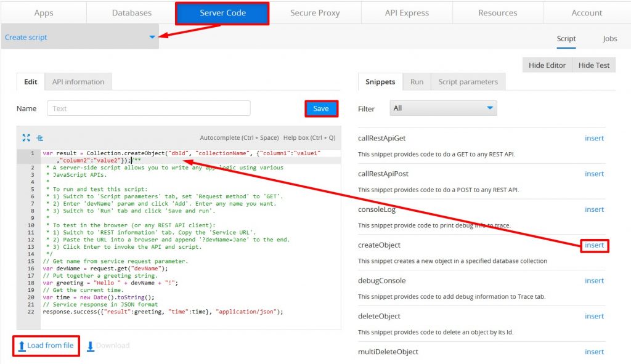
Task: Insert the consoleLog snippet
Action: pyautogui.click(x=594, y=209)
